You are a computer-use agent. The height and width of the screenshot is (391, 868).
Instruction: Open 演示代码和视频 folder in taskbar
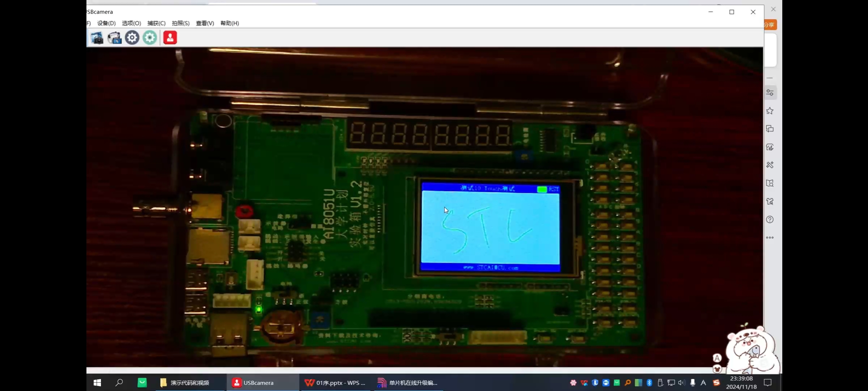click(185, 383)
